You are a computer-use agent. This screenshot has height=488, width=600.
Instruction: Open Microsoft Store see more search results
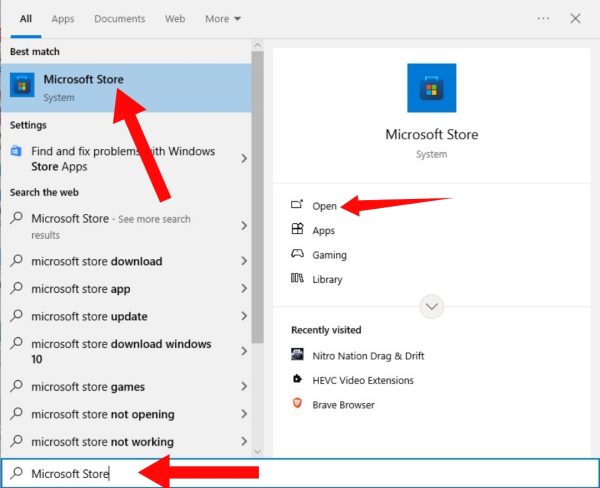coord(111,226)
